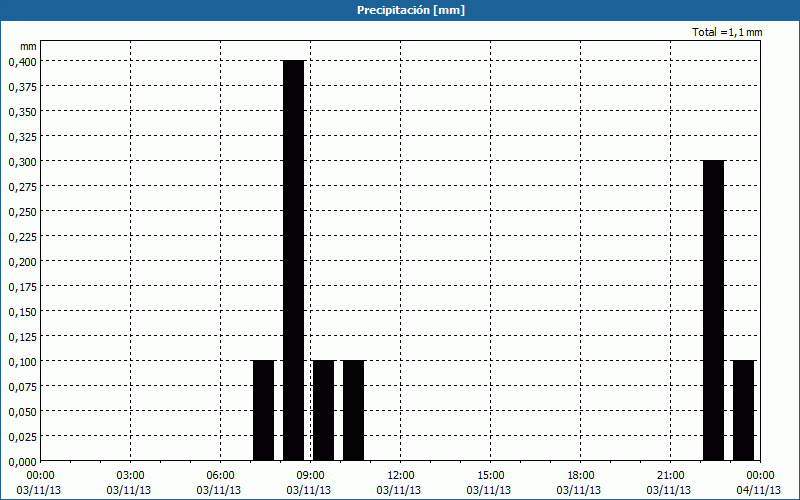Click the 00:00 03/11/13 time label
Screen dimensions: 800x500
coord(39,483)
